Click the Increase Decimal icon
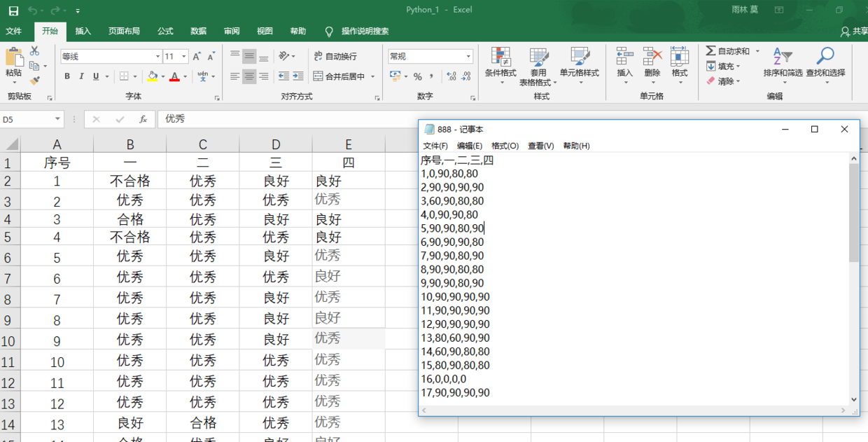 (451, 76)
